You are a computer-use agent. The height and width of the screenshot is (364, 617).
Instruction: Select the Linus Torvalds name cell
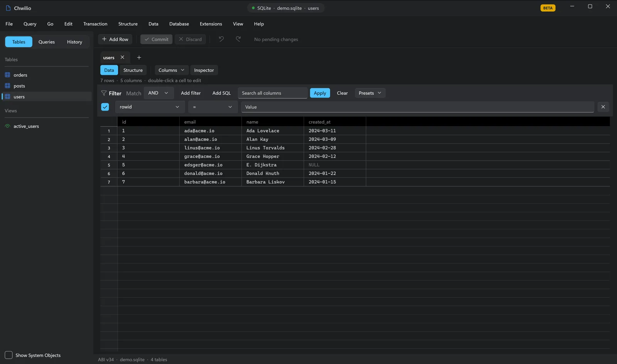coord(273,148)
